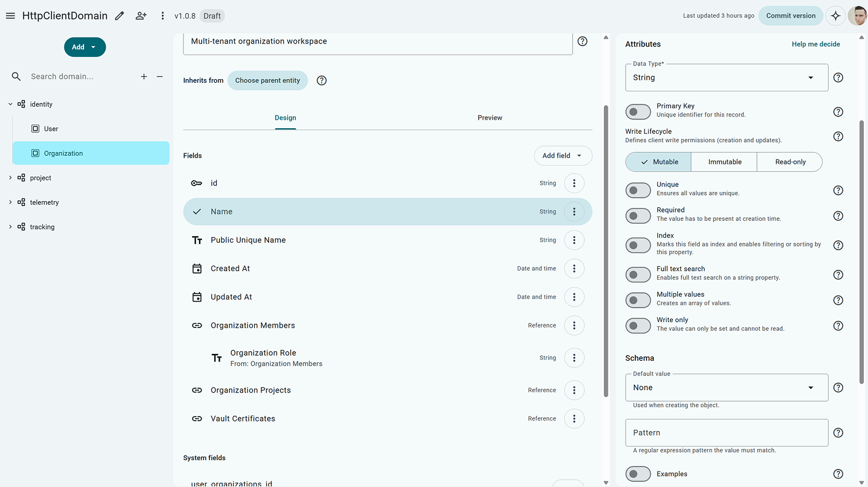
Task: Open the Data Type dropdown
Action: pos(726,77)
